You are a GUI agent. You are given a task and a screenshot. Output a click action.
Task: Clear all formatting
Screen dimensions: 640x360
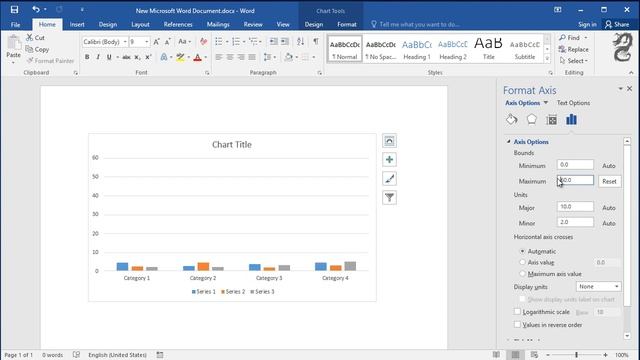(x=203, y=42)
